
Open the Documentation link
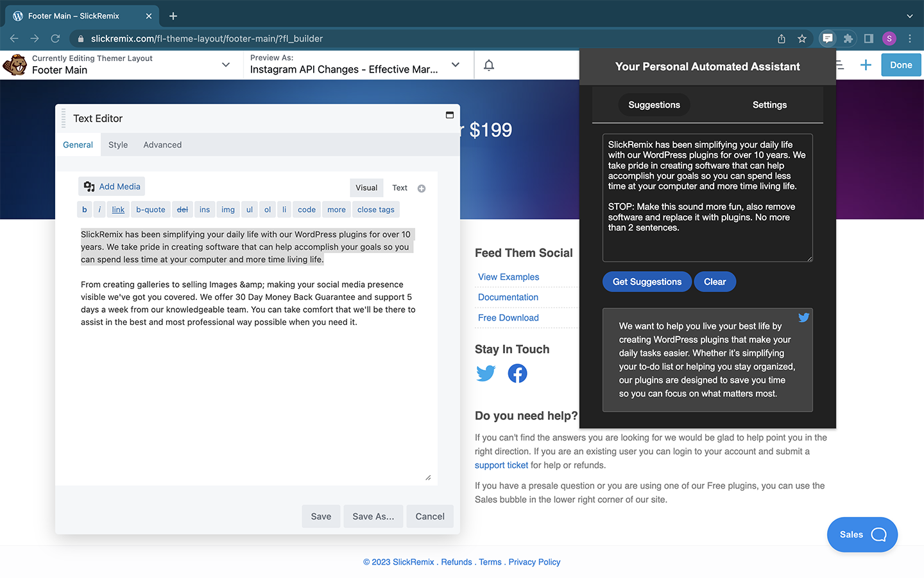pos(508,297)
